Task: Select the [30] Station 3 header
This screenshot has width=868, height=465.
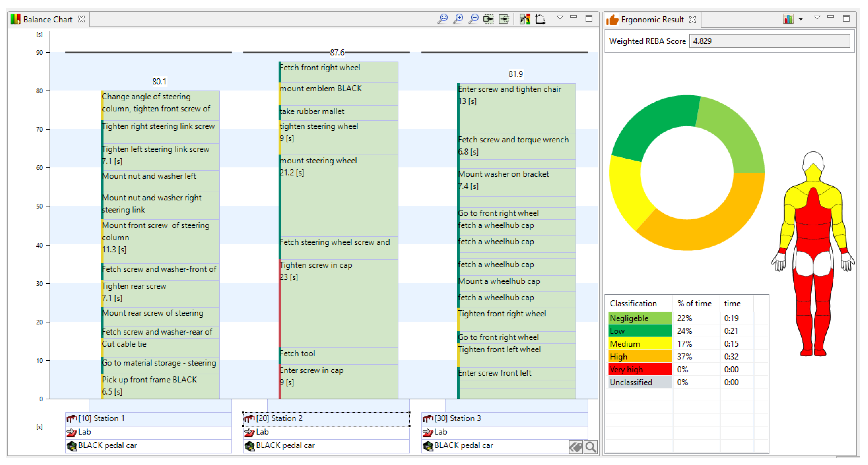Action: (x=505, y=418)
